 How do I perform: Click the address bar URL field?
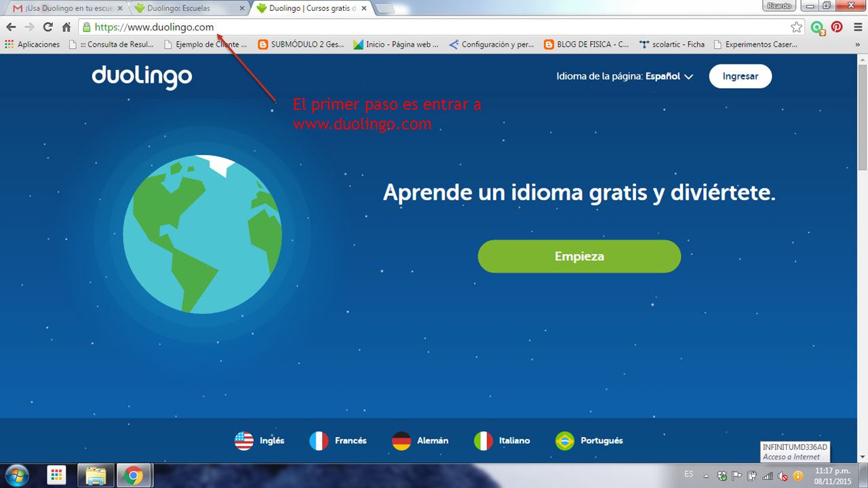pos(434,27)
